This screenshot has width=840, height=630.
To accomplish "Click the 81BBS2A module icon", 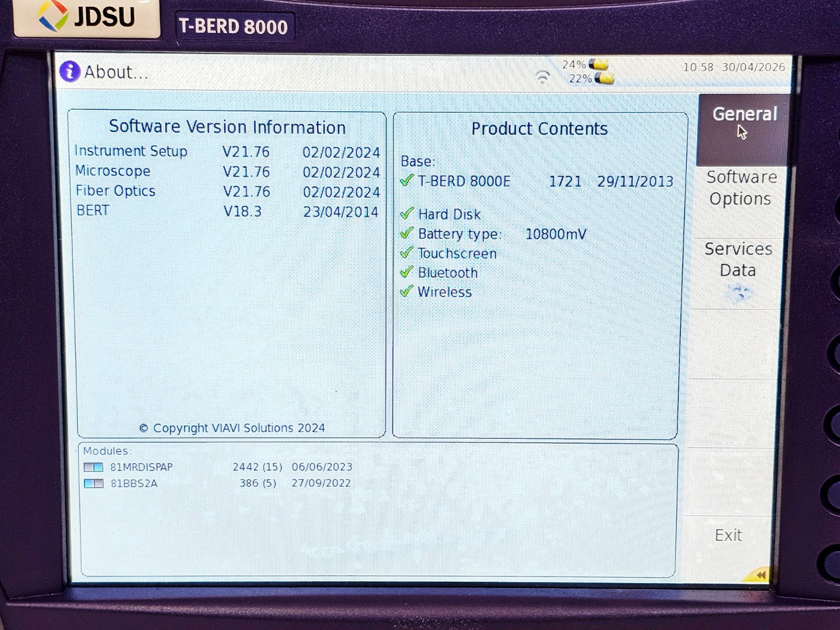I will coord(93,484).
